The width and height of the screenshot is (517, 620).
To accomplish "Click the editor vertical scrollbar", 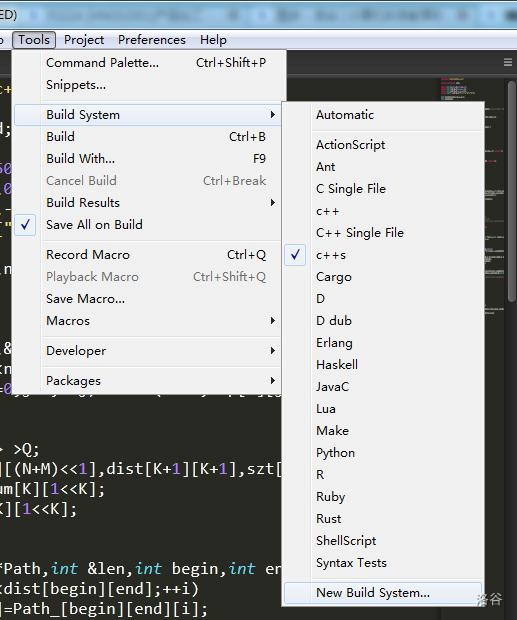I will (x=512, y=192).
